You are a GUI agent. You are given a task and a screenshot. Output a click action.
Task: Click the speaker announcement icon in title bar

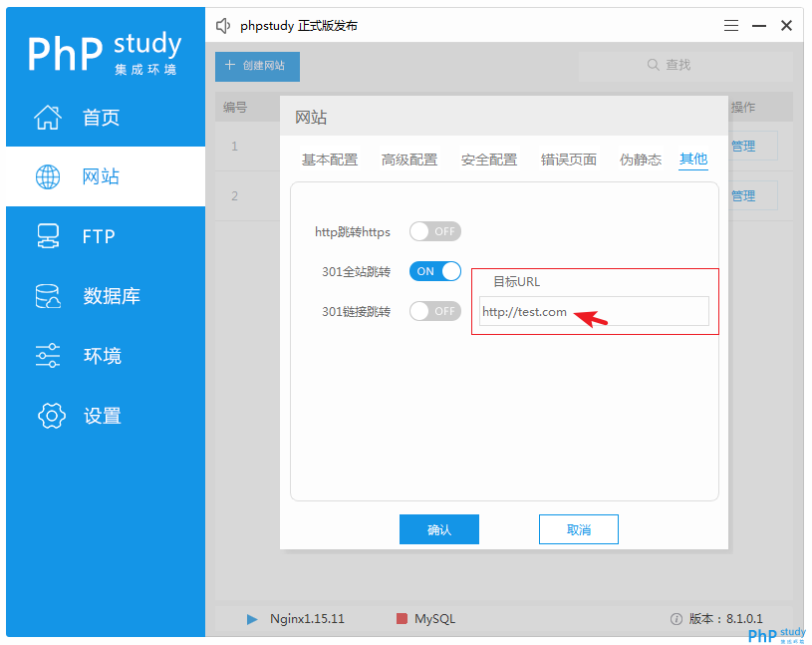click(223, 25)
